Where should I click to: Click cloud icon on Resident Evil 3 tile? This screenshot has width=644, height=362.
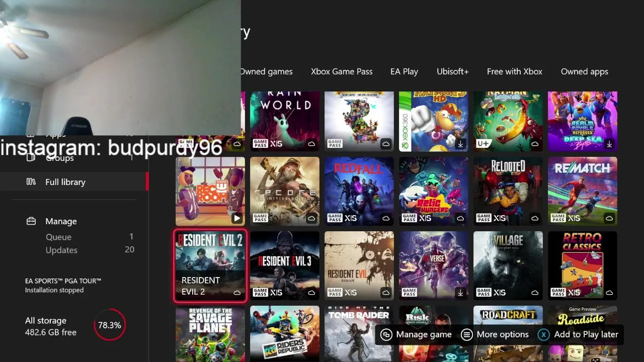pos(311,293)
